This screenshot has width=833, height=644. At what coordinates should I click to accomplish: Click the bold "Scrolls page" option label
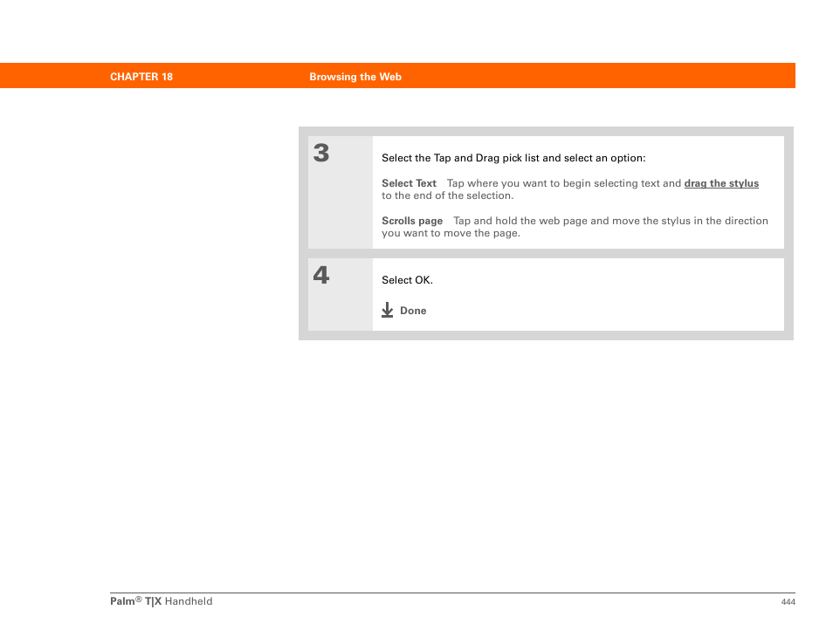pyautogui.click(x=412, y=221)
